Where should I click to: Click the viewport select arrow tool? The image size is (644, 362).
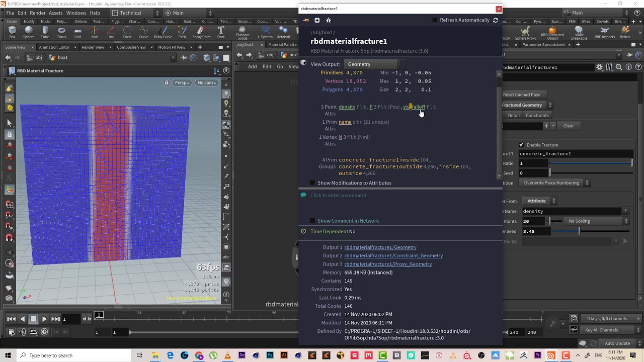point(10,123)
